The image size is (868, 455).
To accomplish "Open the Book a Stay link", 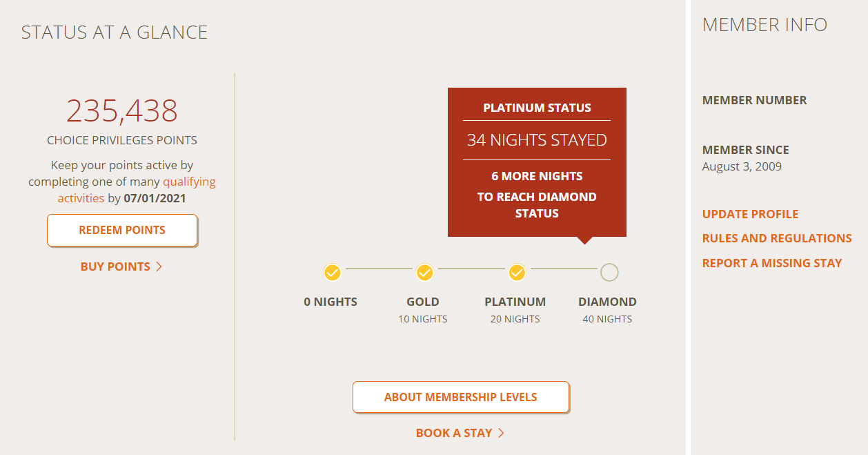I will pyautogui.click(x=453, y=433).
